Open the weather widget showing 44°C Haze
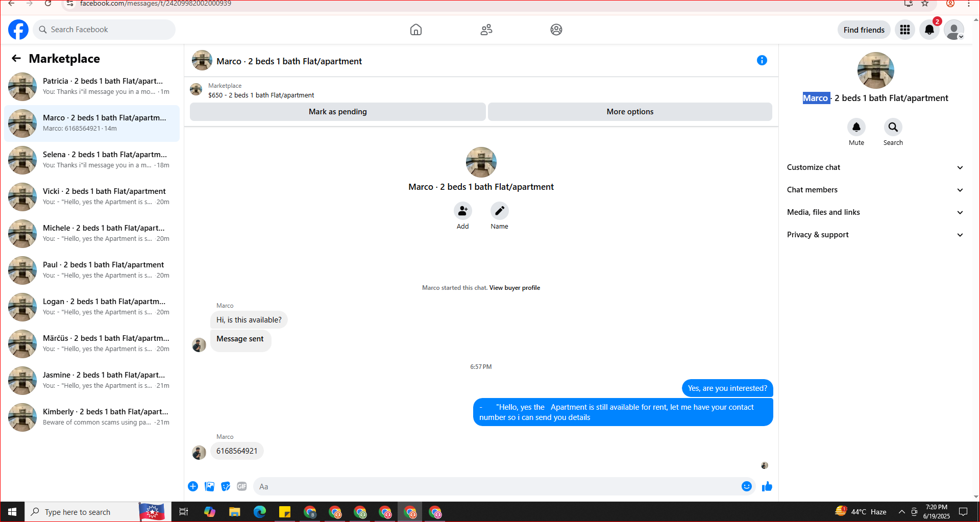 point(861,512)
